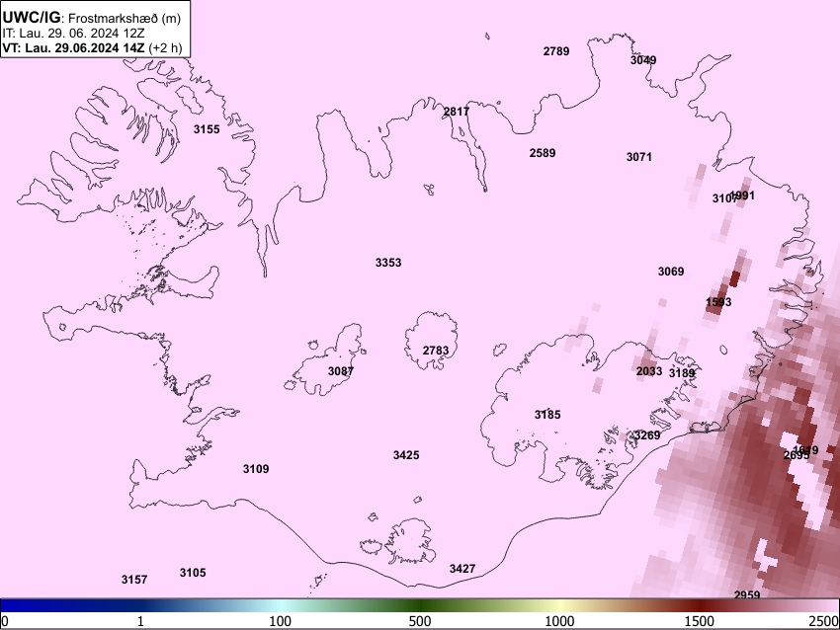Click the 3105 value offshore southwest
The image size is (840, 630).
[193, 573]
